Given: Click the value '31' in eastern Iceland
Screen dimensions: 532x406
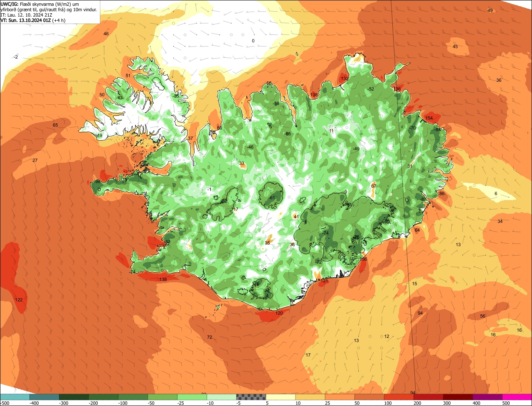Looking at the screenshot, I should click(409, 166).
